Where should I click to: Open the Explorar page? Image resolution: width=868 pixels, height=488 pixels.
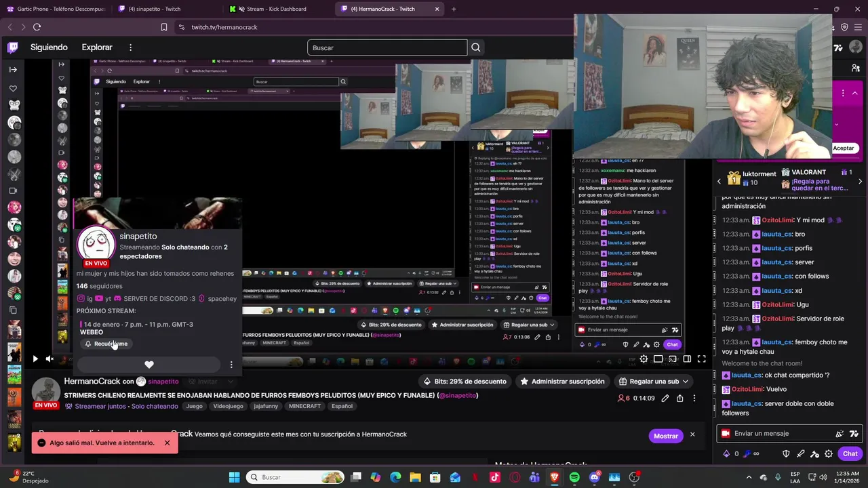coord(97,47)
